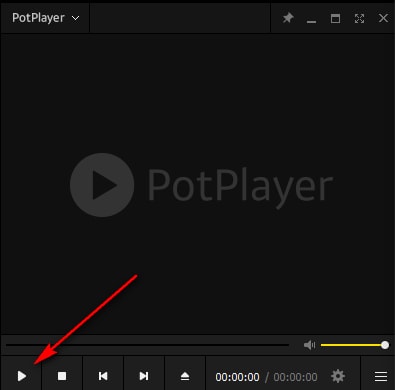The height and width of the screenshot is (390, 395).
Task: Maximize the PotPlayer window
Action: [x=335, y=18]
